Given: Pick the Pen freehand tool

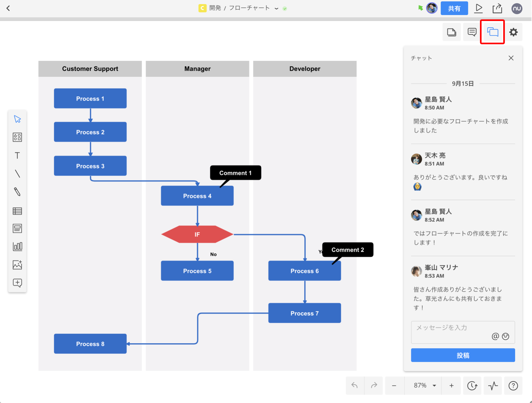Looking at the screenshot, I should click(17, 192).
